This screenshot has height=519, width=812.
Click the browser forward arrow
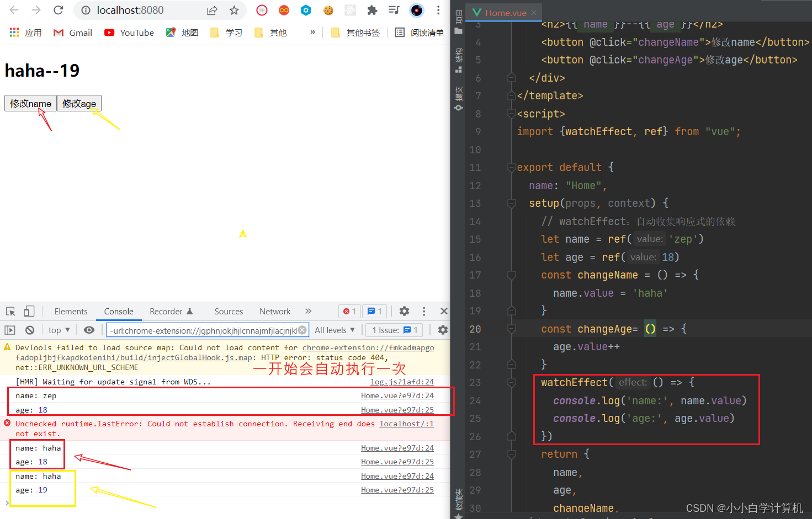pyautogui.click(x=36, y=10)
